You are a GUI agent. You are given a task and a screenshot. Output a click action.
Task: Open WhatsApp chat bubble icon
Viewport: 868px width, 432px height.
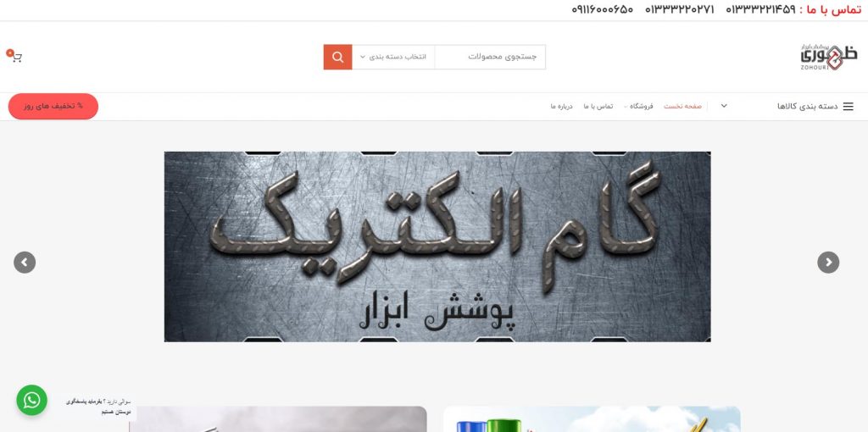pyautogui.click(x=31, y=400)
